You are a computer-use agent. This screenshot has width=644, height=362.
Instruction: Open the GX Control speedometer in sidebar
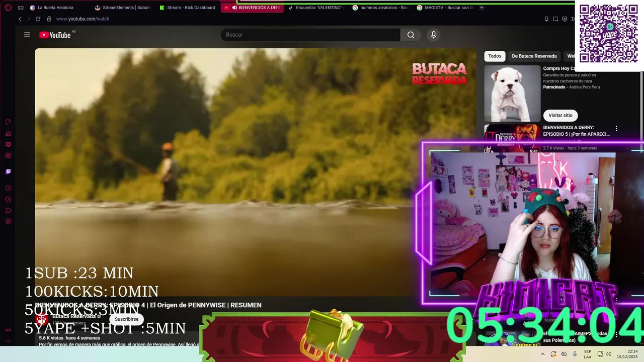[8, 122]
